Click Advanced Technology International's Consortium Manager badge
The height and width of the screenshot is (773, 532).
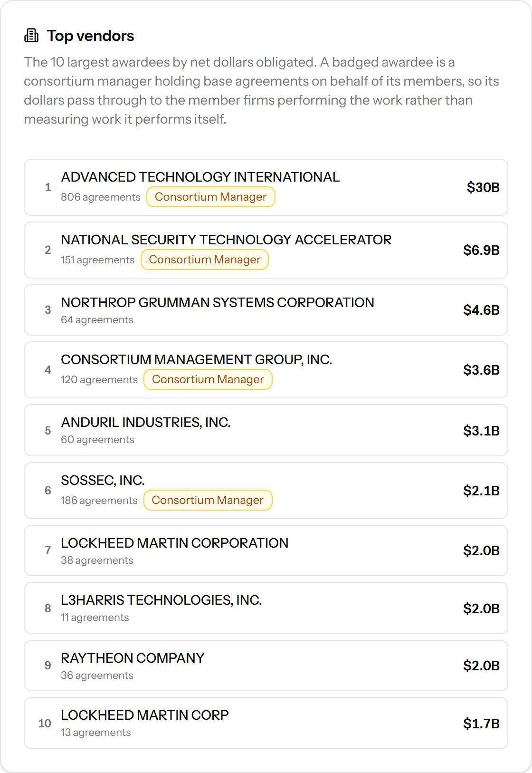pyautogui.click(x=210, y=197)
